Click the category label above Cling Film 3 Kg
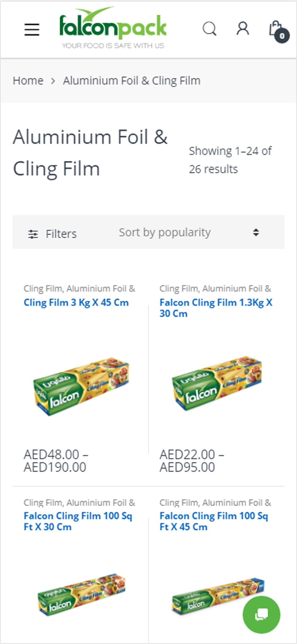Viewport: 297px width, 644px height. pos(79,288)
